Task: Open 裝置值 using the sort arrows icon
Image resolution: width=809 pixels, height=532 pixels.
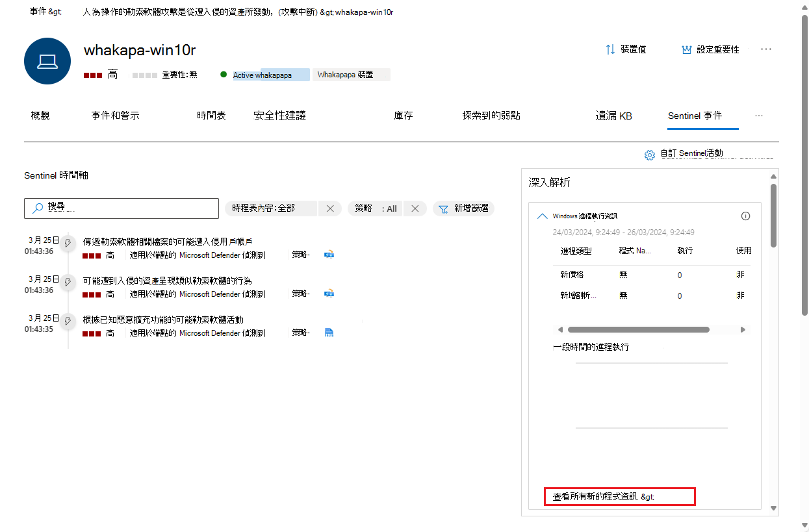Action: click(610, 49)
